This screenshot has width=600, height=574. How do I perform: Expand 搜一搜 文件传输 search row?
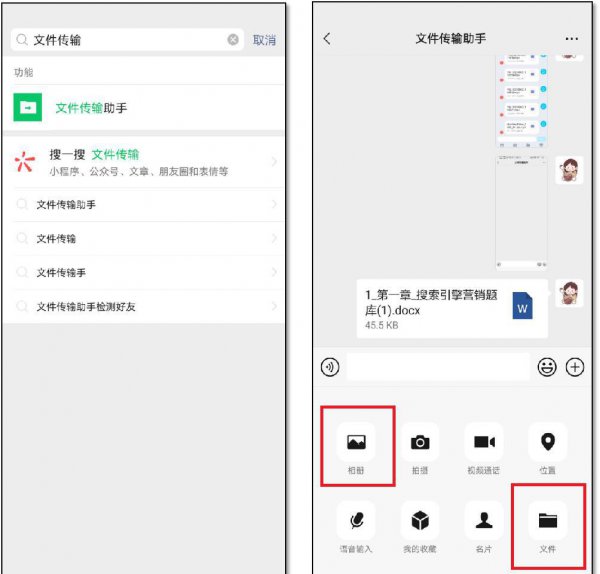click(x=143, y=162)
